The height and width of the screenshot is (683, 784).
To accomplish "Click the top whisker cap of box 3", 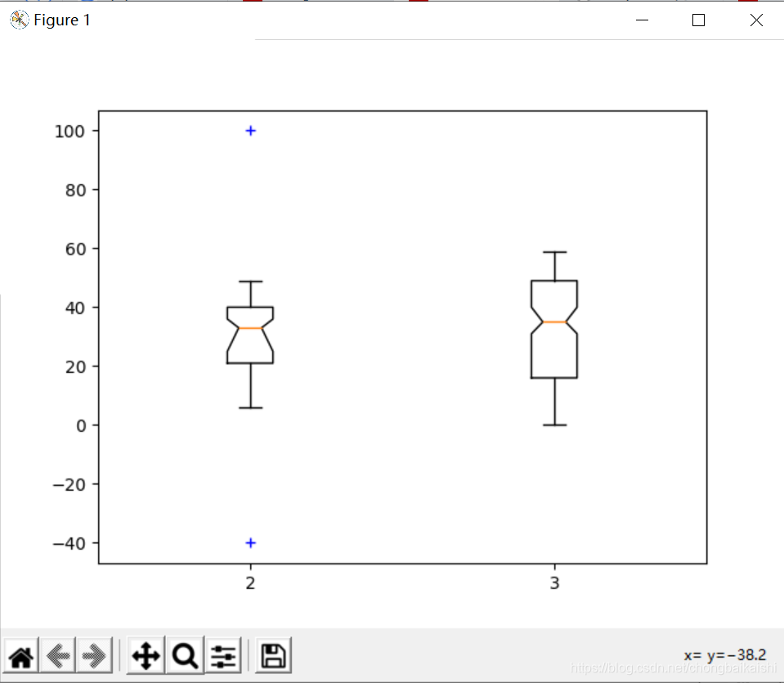I will (554, 252).
